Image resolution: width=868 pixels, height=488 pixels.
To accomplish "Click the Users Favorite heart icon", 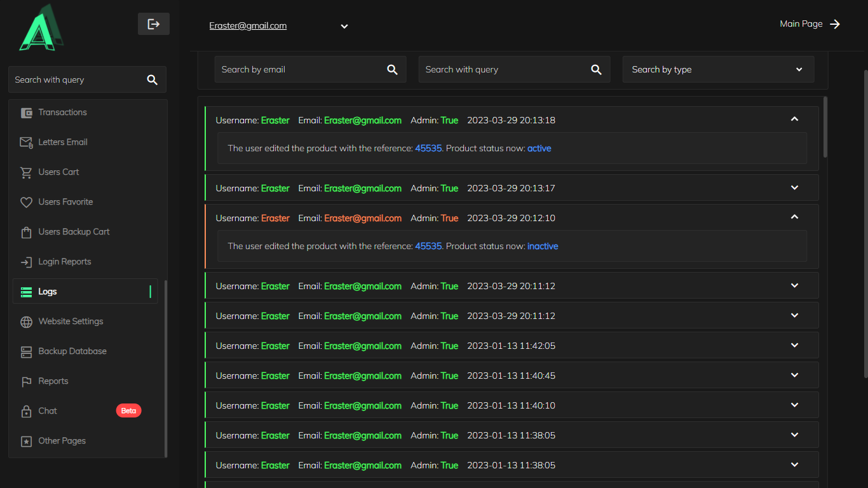I will [x=26, y=202].
